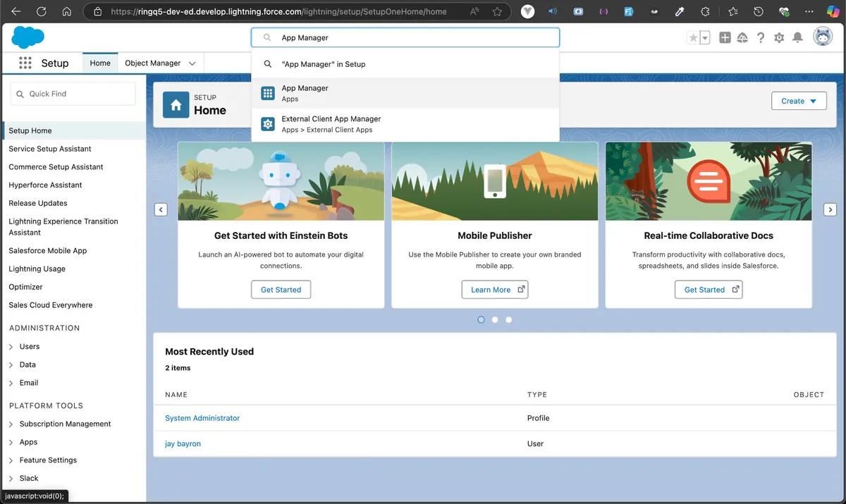The width and height of the screenshot is (846, 504).
Task: Switch to the Home tab
Action: (100, 63)
